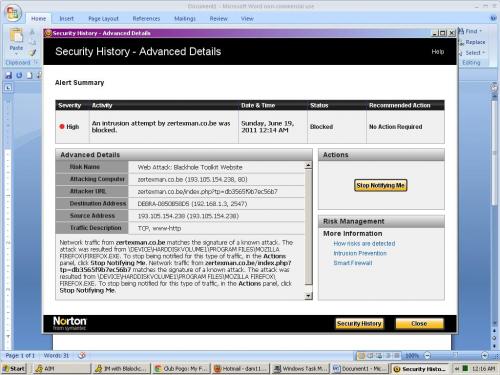
Task: Open the Mailings ribbon tab
Action: [x=185, y=19]
